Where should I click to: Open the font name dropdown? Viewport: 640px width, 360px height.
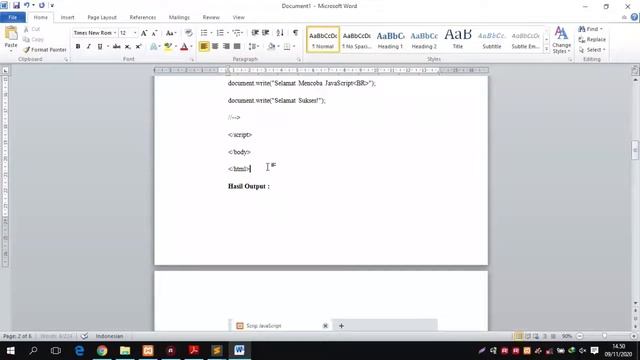click(x=115, y=33)
